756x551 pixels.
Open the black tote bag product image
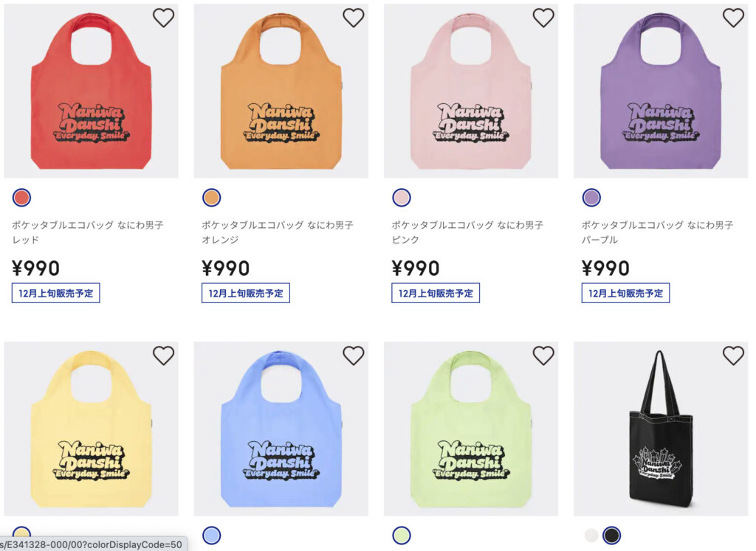pos(661,429)
